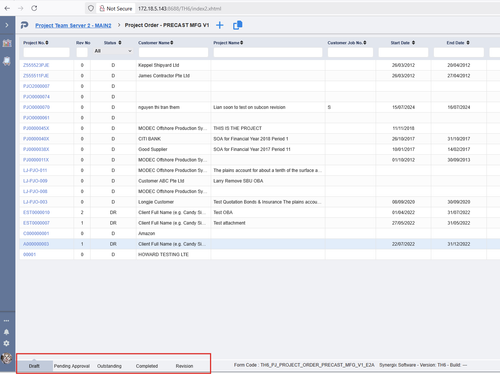The image size is (500, 374).
Task: Expand the left sidebar with the chevron
Action: [7, 25]
